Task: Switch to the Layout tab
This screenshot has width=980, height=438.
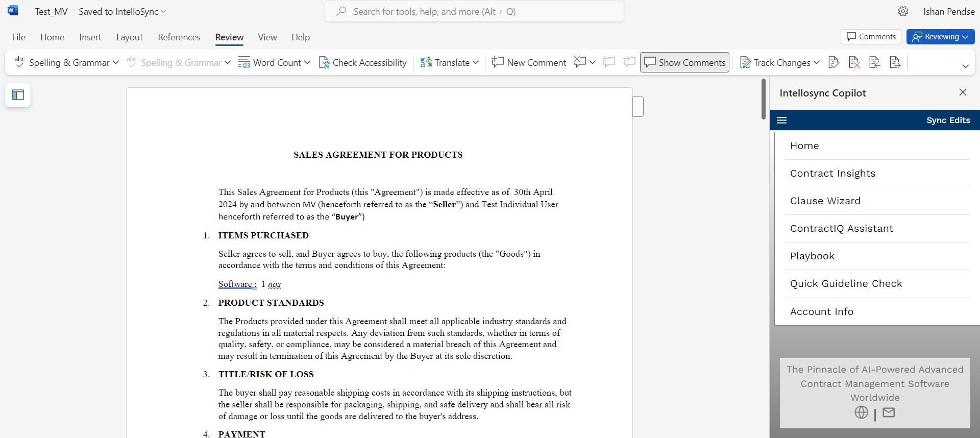Action: click(x=130, y=37)
